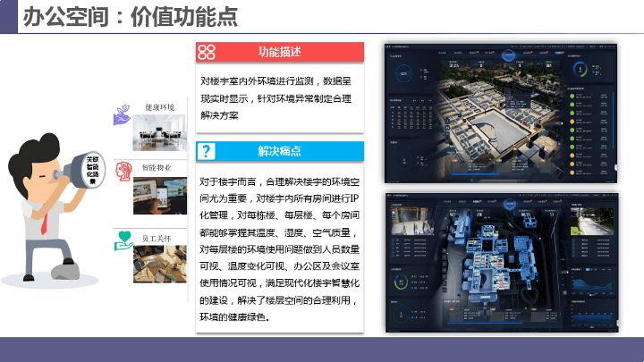
Task: Open the meeting room photo under 健康环境
Action: 159,132
